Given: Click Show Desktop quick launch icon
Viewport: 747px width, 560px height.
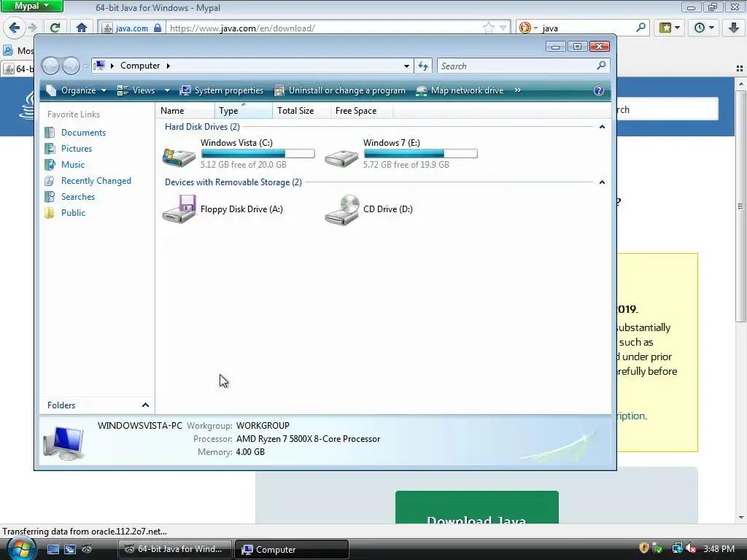Looking at the screenshot, I should click(53, 549).
